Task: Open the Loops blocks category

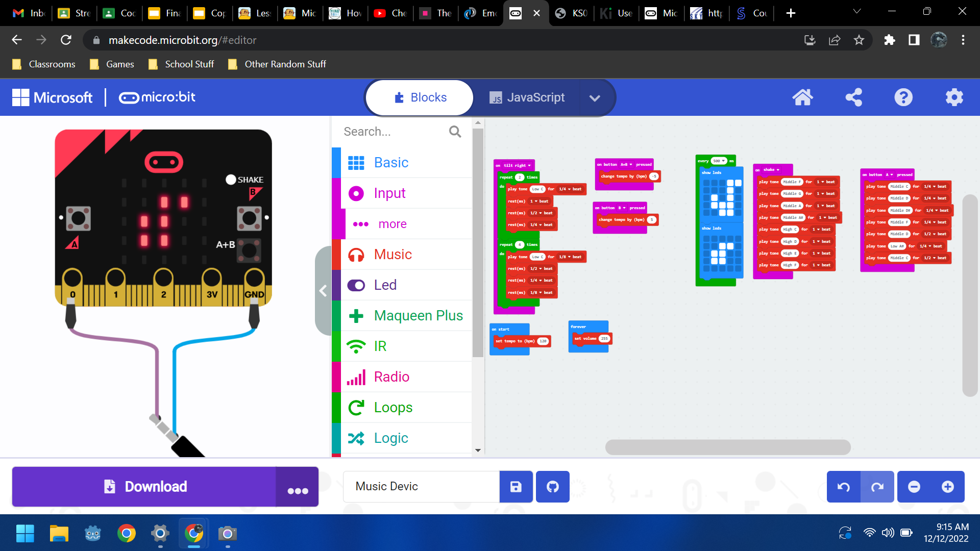Action: (393, 407)
